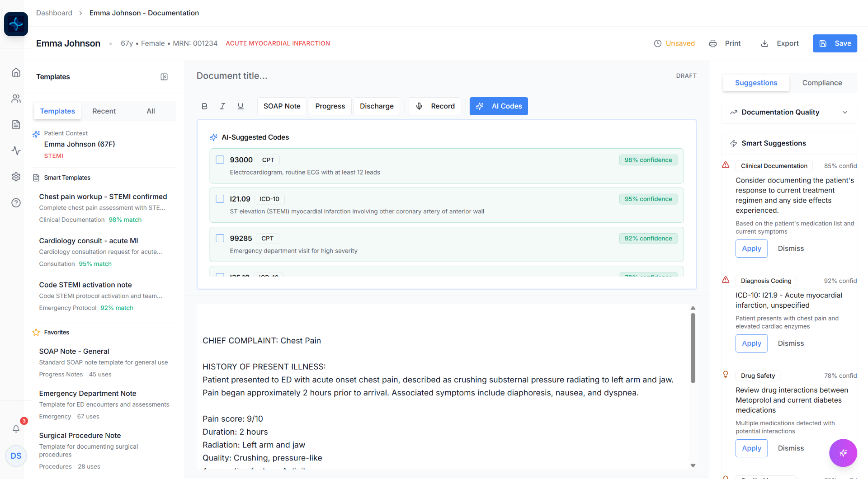Check the 99285 CPT code checkbox

(x=220, y=238)
